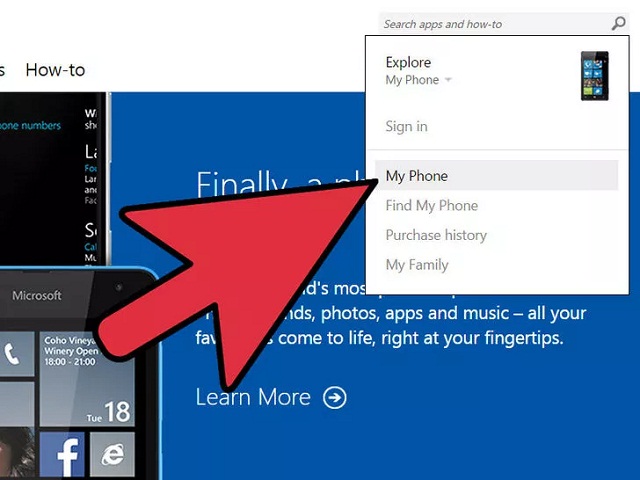This screenshot has width=640, height=480.
Task: Click the Microsoft logo on the phone
Action: [36, 295]
